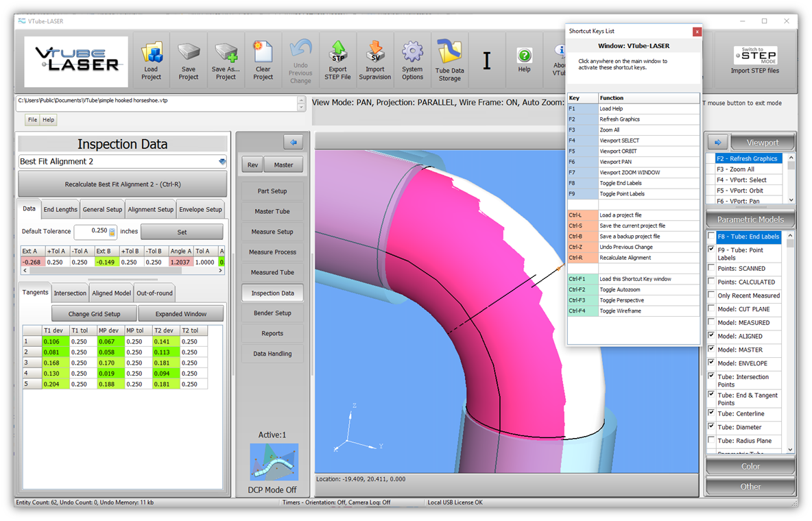Toggle F8 Tube End Labels checkbox

tap(712, 237)
